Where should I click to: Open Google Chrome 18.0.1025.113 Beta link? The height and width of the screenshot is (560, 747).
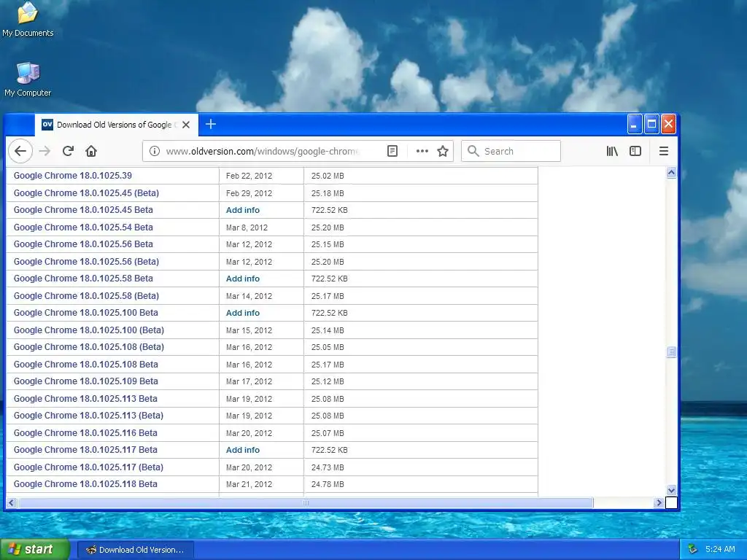[x=85, y=399]
